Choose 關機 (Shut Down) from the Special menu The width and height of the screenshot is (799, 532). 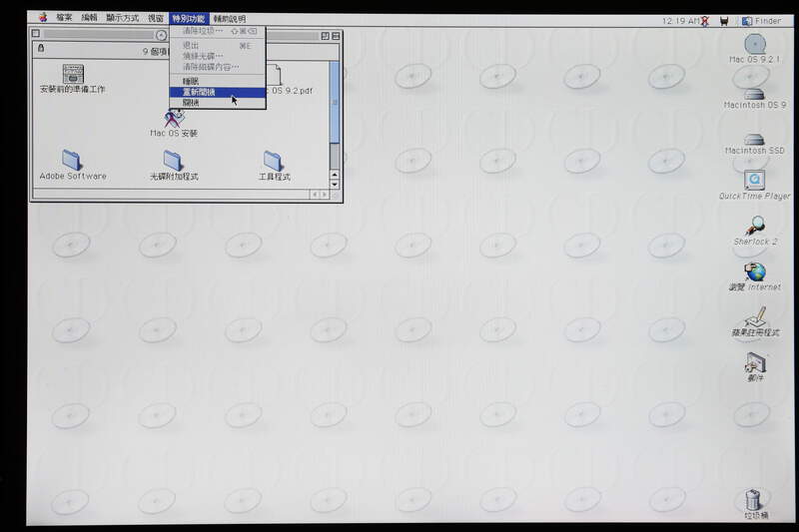(x=218, y=103)
